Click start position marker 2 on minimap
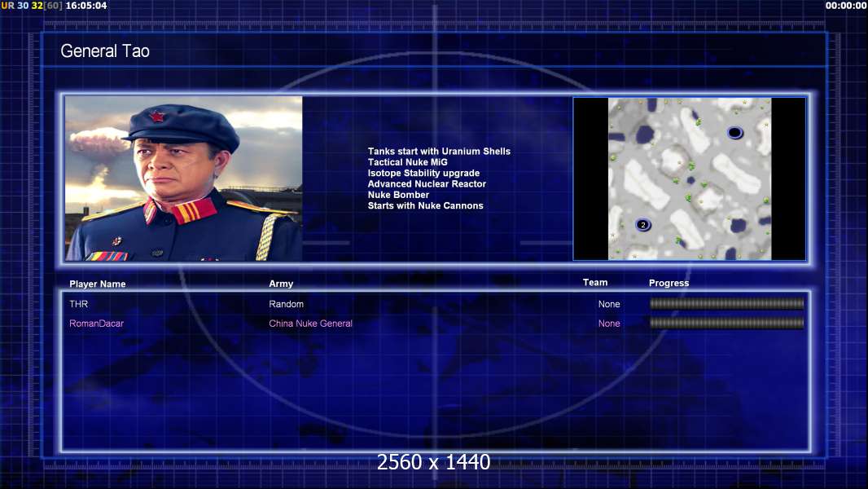The image size is (868, 489). (x=642, y=225)
